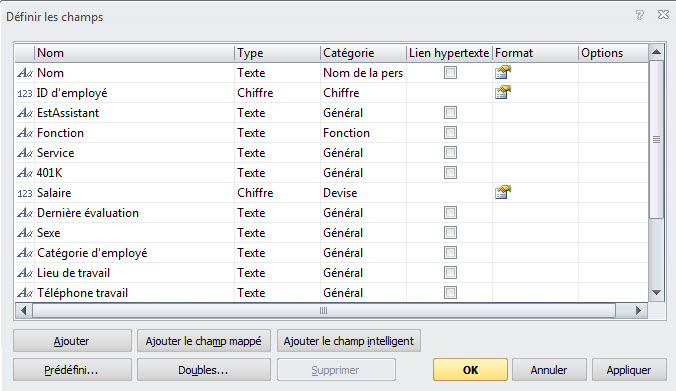This screenshot has height=391, width=676.
Task: Open the format editor for the Nom row
Action: (503, 72)
